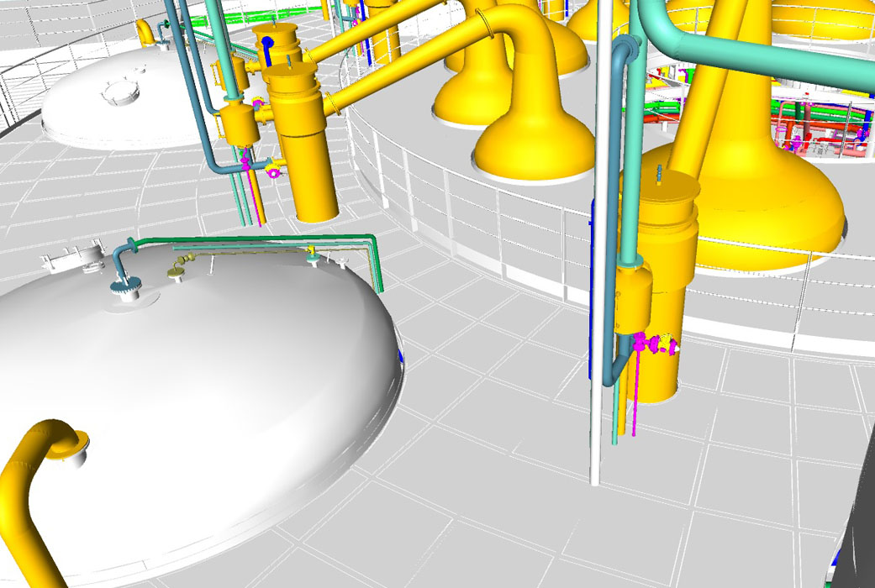875x588 pixels.
Task: Pick the small yellow elbow pipe at top left
Action: 145,33
